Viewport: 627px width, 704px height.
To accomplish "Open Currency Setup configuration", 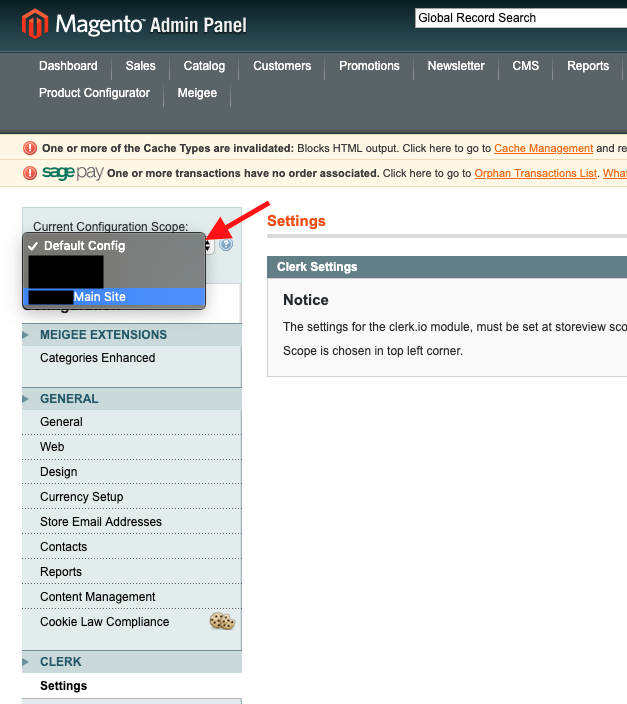I will [82, 497].
